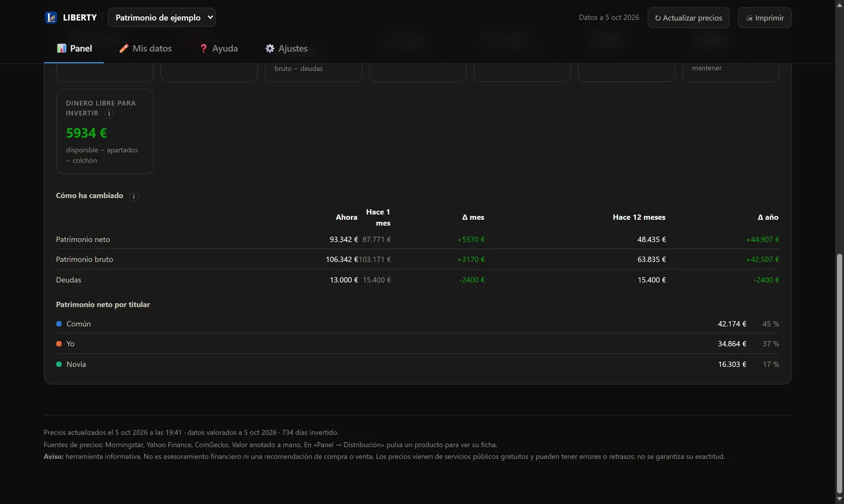Click the 5934 € free money value
This screenshot has height=504, width=844.
pyautogui.click(x=86, y=133)
